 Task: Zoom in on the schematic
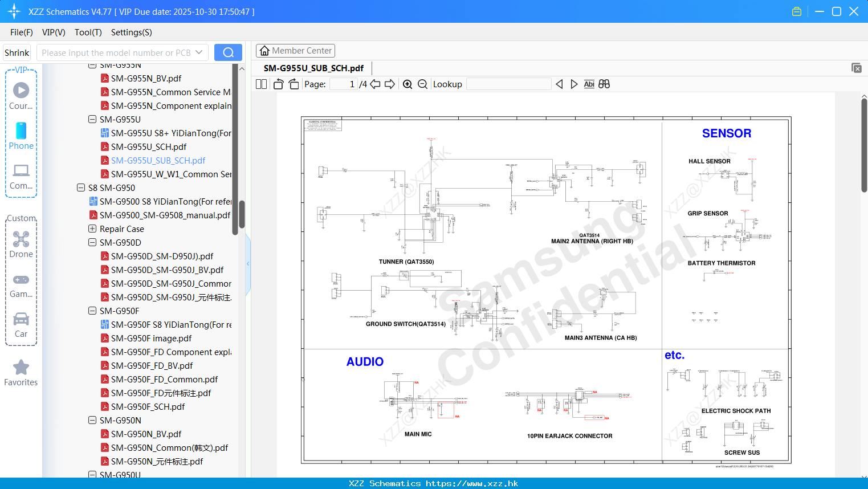point(407,84)
